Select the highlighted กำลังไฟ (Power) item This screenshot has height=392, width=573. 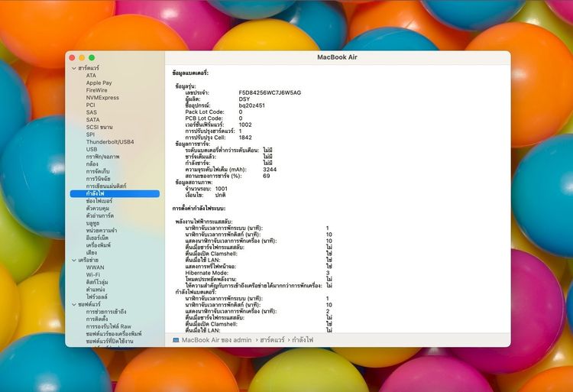(x=95, y=193)
